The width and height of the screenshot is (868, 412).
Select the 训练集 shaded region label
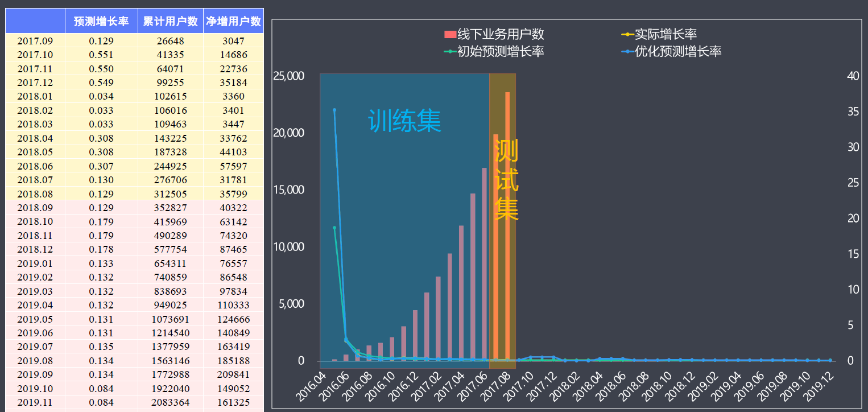click(x=405, y=121)
